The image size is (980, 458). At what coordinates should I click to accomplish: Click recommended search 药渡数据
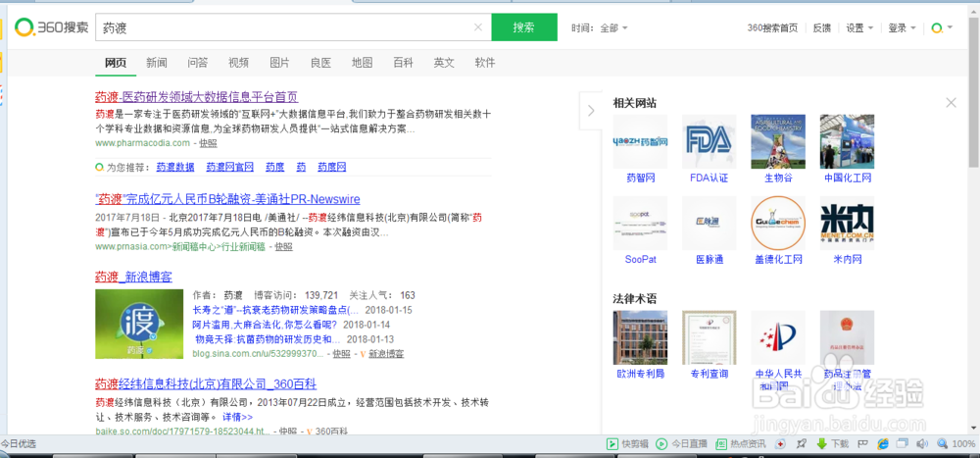click(175, 167)
